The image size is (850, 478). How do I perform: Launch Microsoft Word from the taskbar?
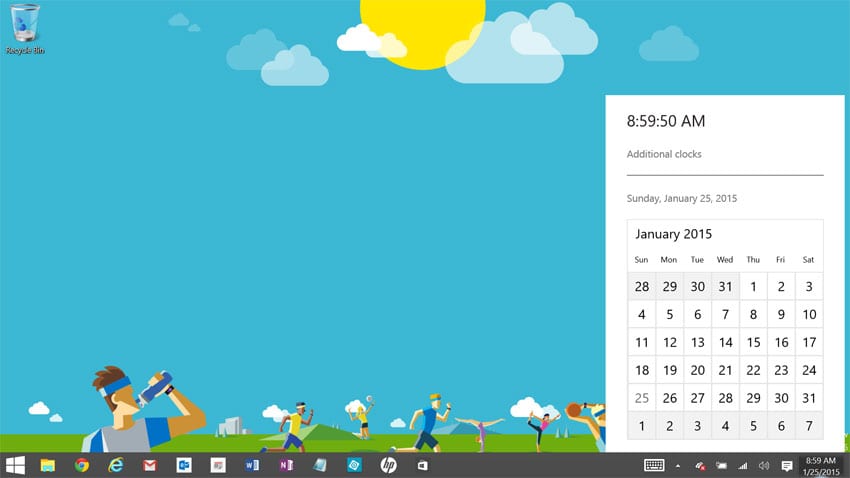click(x=252, y=465)
